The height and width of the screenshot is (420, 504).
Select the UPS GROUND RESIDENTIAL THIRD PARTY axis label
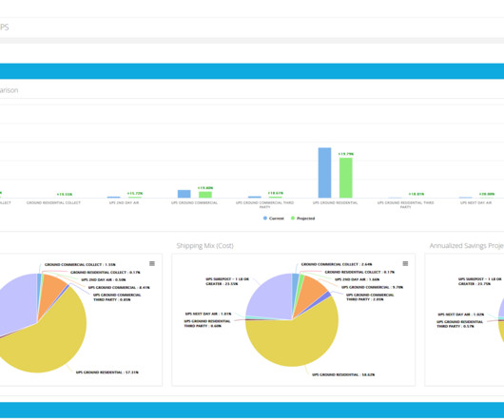coord(406,205)
